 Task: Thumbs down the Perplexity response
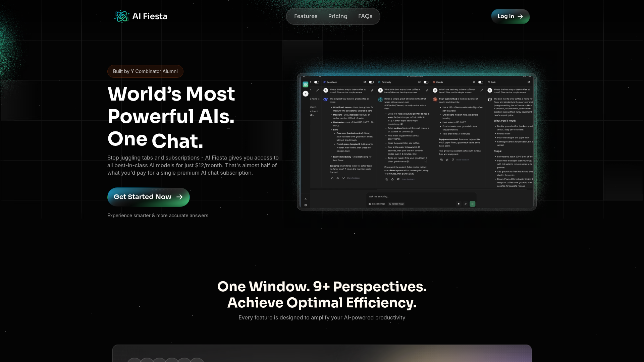click(x=398, y=179)
